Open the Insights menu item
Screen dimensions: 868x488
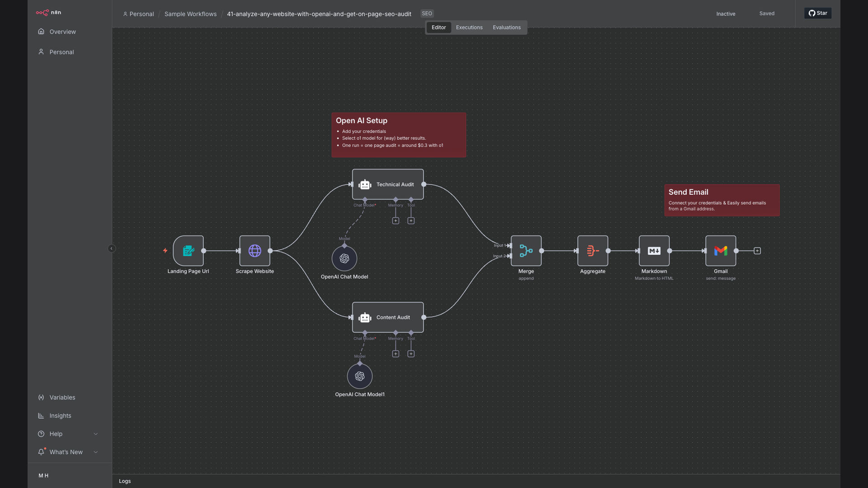[70, 416]
